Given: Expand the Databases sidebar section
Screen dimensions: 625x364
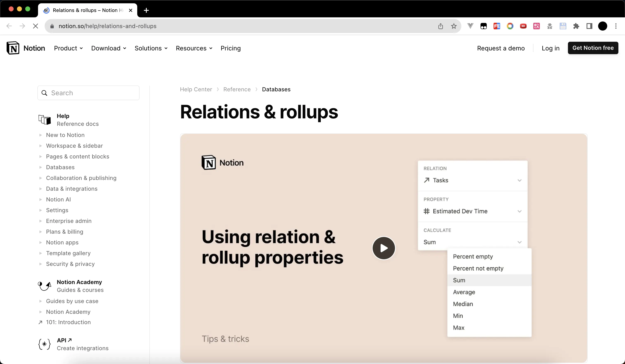Looking at the screenshot, I should coord(41,167).
